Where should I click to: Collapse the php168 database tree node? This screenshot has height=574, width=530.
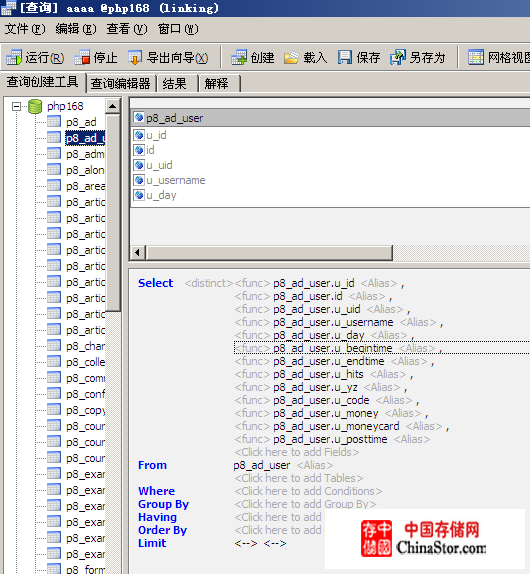click(x=16, y=107)
